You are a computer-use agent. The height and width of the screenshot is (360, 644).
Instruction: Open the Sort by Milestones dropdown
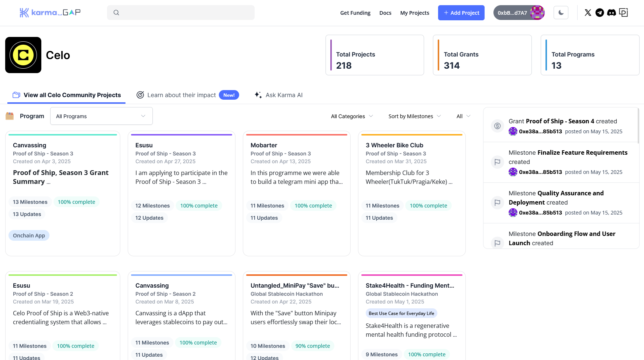[x=414, y=116]
